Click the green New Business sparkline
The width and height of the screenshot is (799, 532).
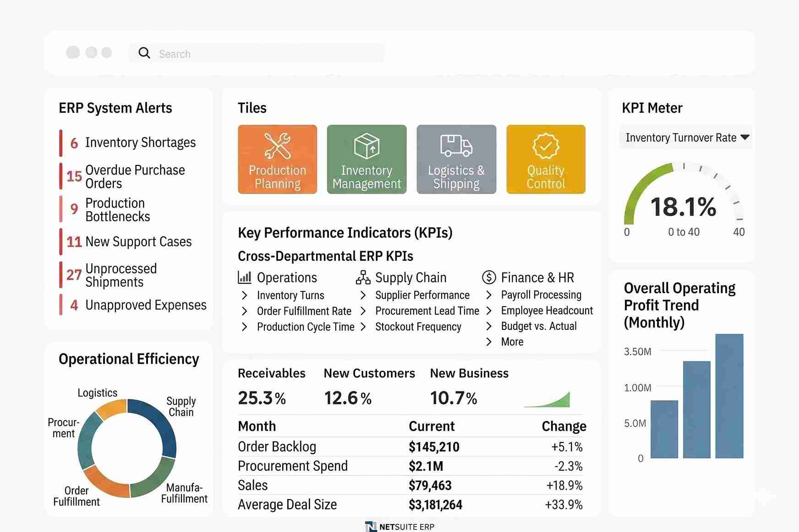pos(547,400)
